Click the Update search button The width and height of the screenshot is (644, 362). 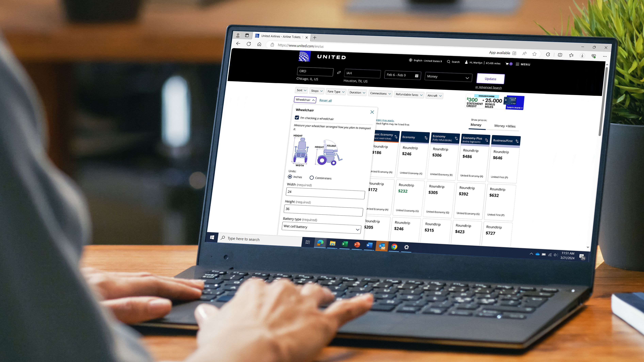tap(490, 78)
